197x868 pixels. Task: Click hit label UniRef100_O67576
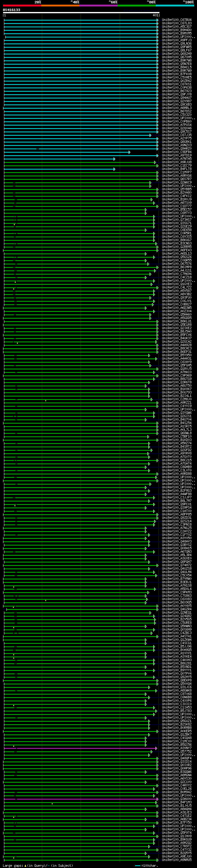[x=176, y=264]
